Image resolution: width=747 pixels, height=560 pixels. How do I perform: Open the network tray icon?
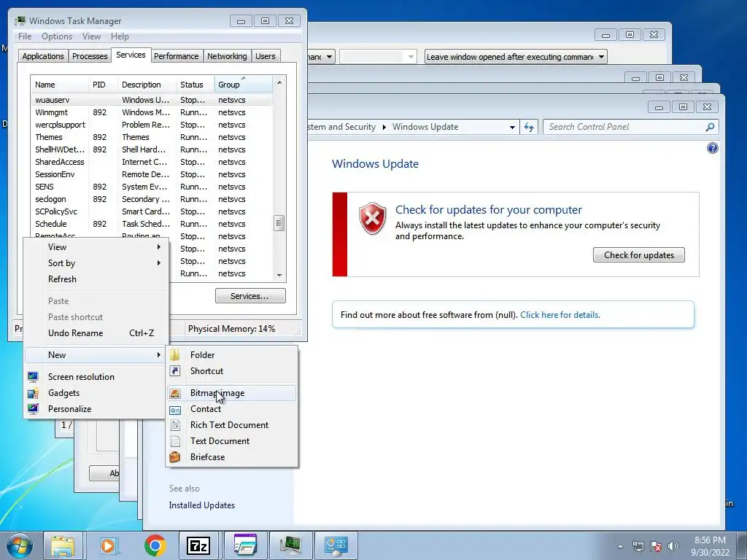638,546
